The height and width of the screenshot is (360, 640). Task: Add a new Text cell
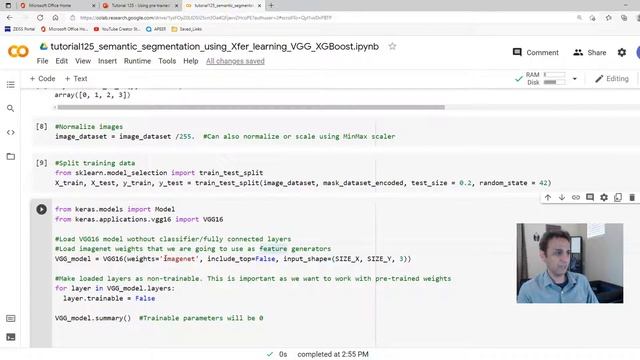point(76,78)
